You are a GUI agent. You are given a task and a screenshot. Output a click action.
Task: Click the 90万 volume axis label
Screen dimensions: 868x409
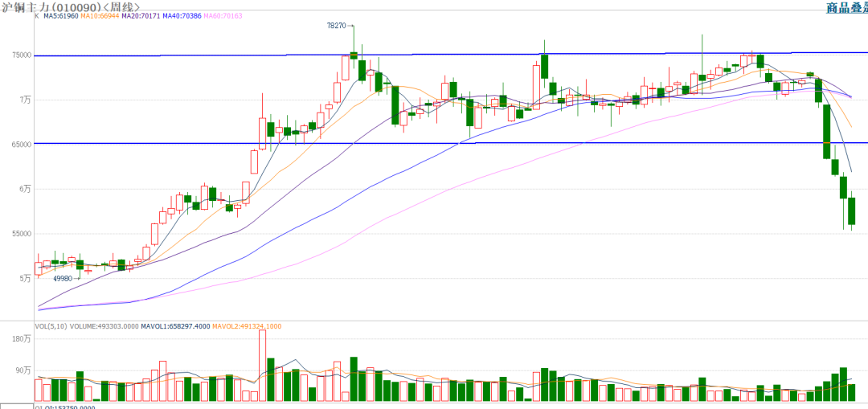[x=24, y=370]
